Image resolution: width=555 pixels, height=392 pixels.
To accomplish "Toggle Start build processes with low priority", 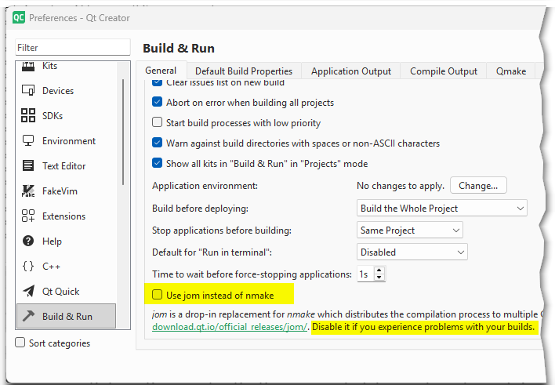I will (x=158, y=123).
